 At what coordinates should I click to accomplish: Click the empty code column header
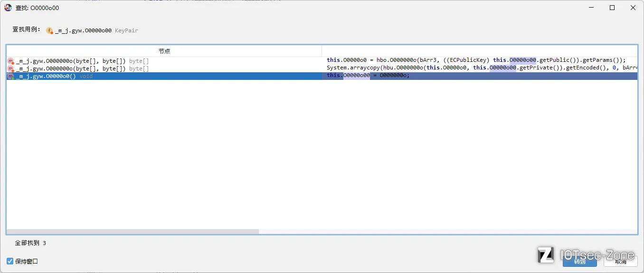click(x=480, y=51)
